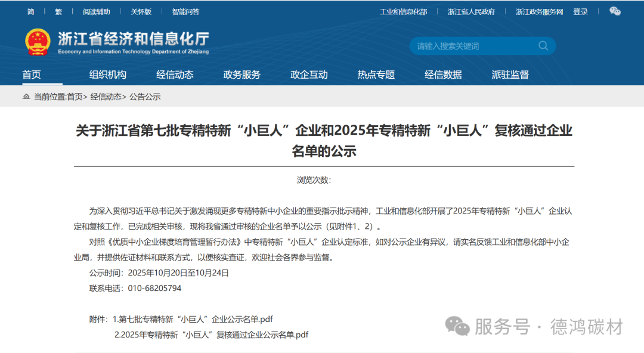
Task: Click the magnifier search icon
Action: click(x=543, y=46)
